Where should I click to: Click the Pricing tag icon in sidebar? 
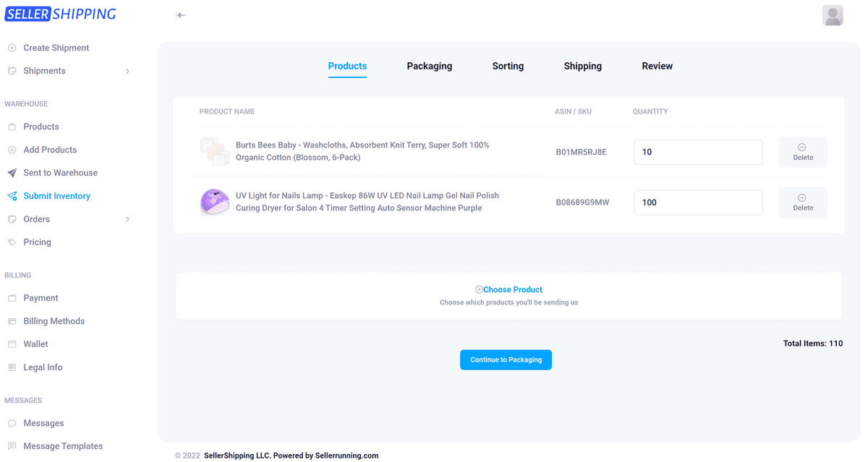12,242
